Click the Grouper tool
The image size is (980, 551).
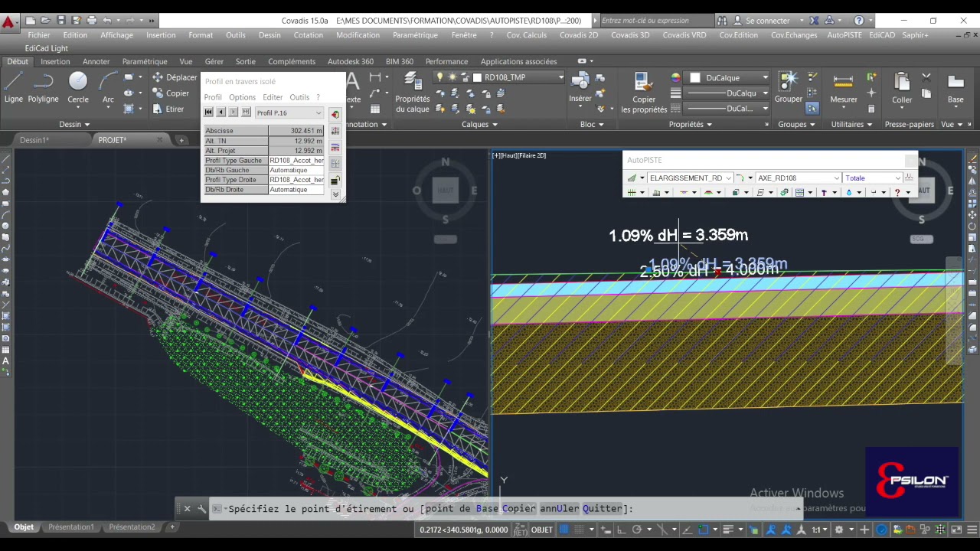point(788,87)
